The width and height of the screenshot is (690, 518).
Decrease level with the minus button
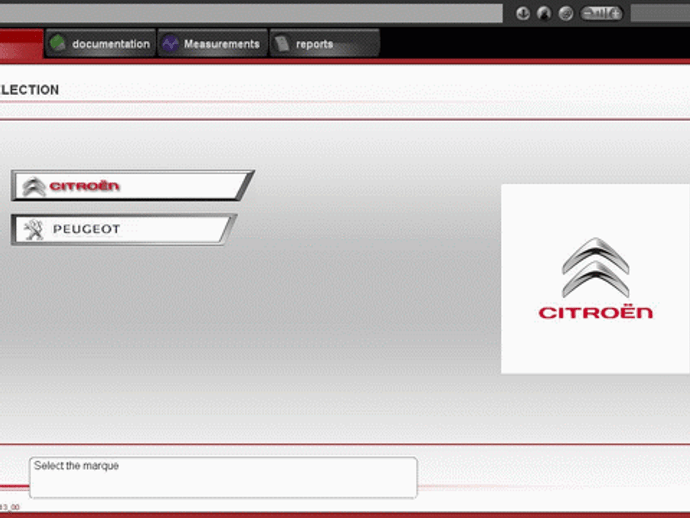[x=588, y=13]
